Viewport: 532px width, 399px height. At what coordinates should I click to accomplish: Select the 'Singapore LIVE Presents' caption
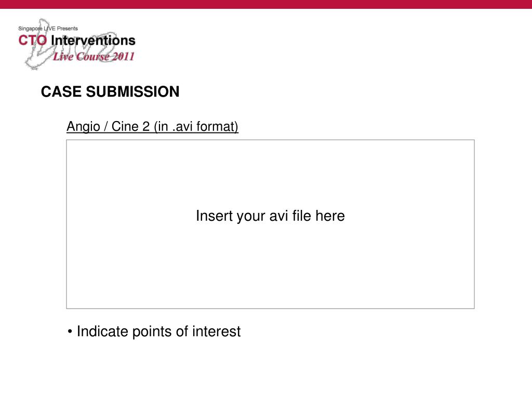tap(48, 29)
